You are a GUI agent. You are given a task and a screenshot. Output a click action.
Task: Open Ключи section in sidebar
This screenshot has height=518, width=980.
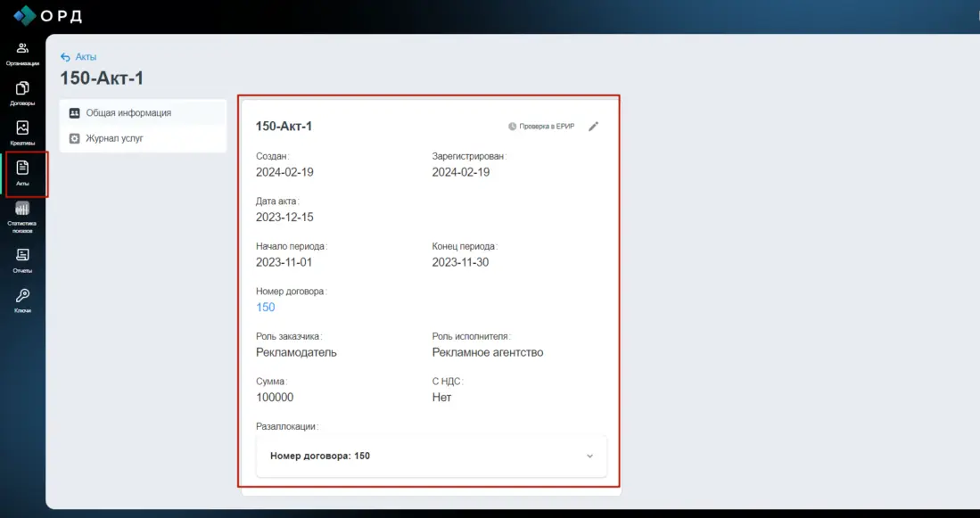pyautogui.click(x=22, y=300)
